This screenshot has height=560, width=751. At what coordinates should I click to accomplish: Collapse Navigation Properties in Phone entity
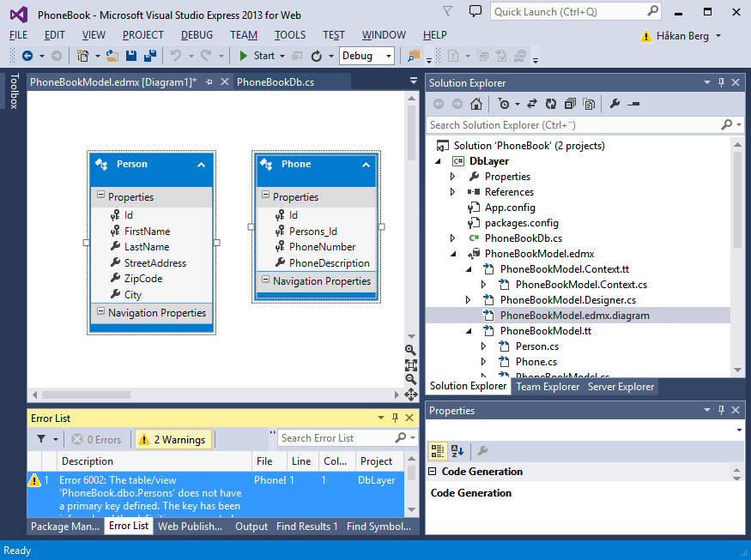point(265,279)
